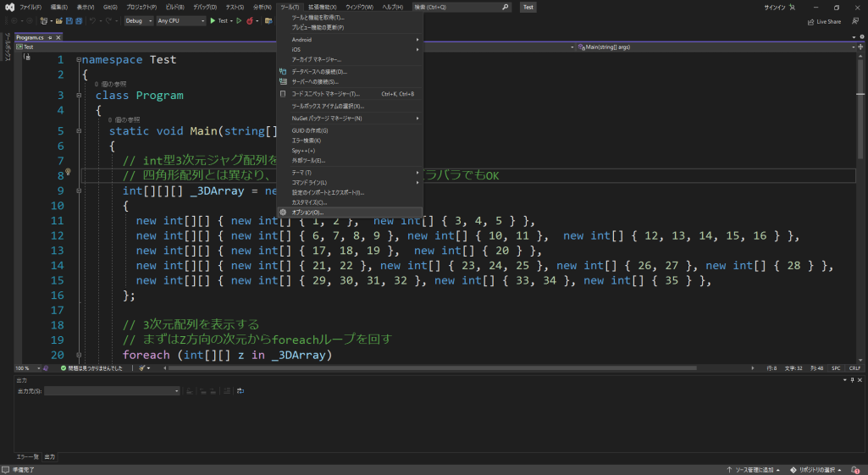Click ソース管理に追加 in status bar
The image size is (868, 475).
click(x=754, y=470)
